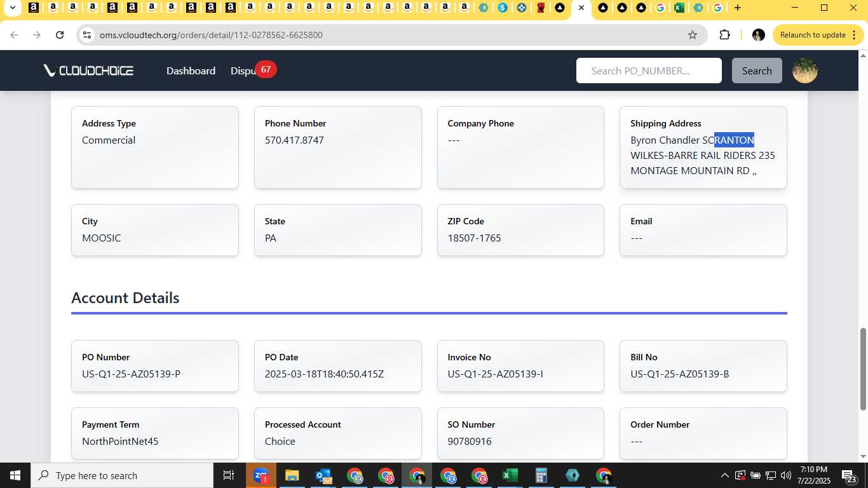The image size is (868, 488).
Task: Bookmark this page with the star icon
Action: pos(693,35)
